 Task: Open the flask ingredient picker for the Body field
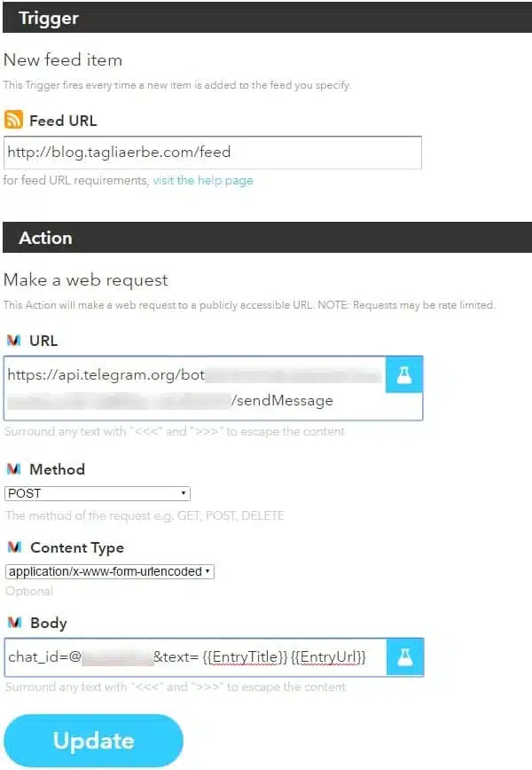tap(405, 657)
